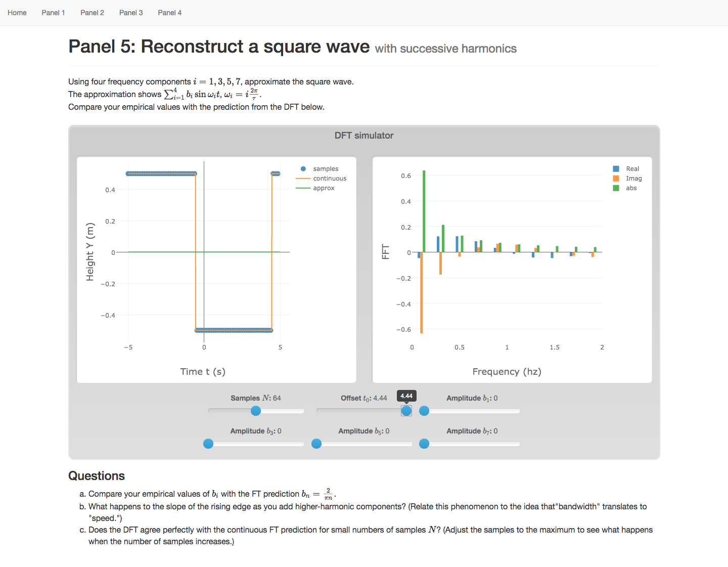Click the Amplitude b5 slider handle
This screenshot has height=567, width=728.
click(x=316, y=444)
